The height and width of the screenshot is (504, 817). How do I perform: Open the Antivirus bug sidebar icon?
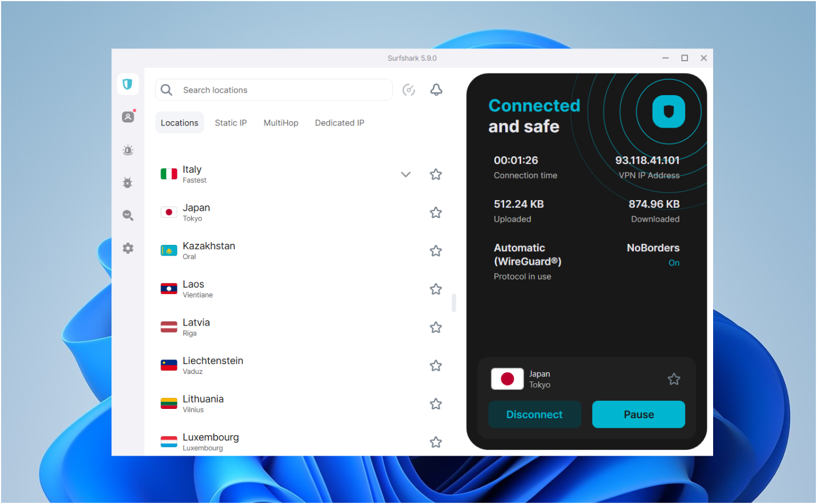click(128, 183)
